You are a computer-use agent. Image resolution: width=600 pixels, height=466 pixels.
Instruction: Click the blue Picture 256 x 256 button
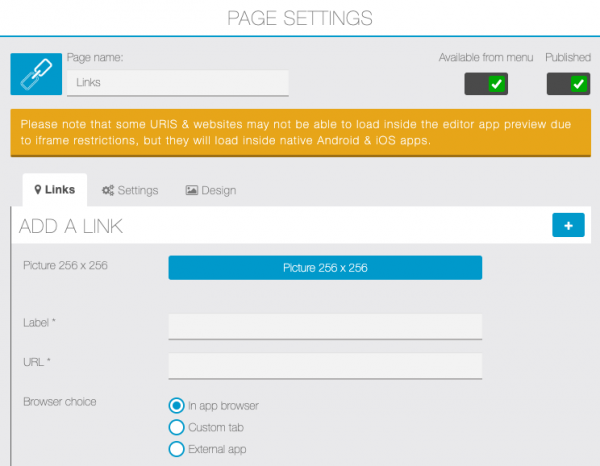click(x=325, y=267)
